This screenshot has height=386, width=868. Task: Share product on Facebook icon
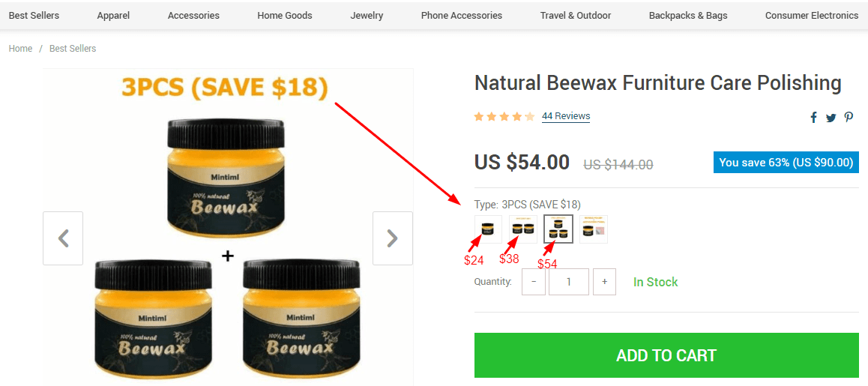pyautogui.click(x=813, y=118)
